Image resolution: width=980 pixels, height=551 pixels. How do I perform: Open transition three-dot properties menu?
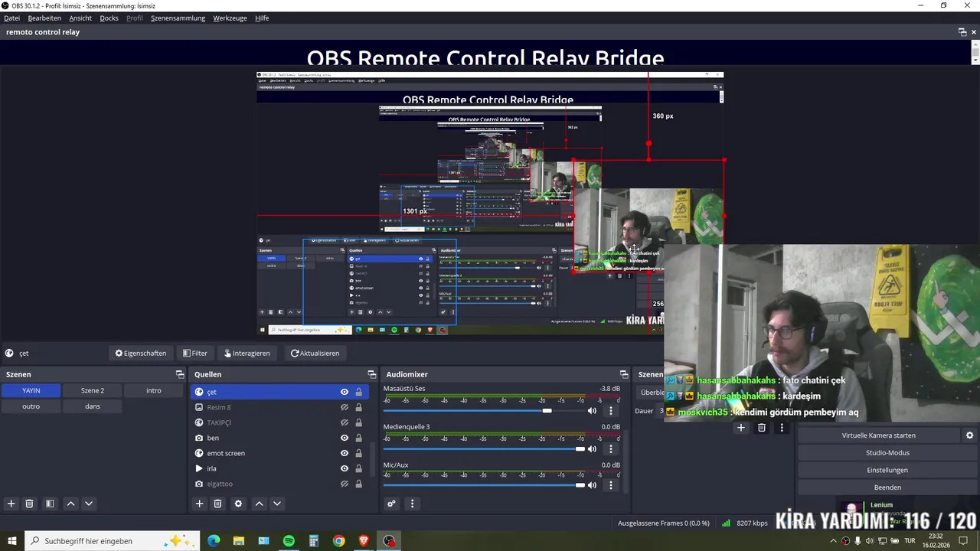(x=781, y=428)
